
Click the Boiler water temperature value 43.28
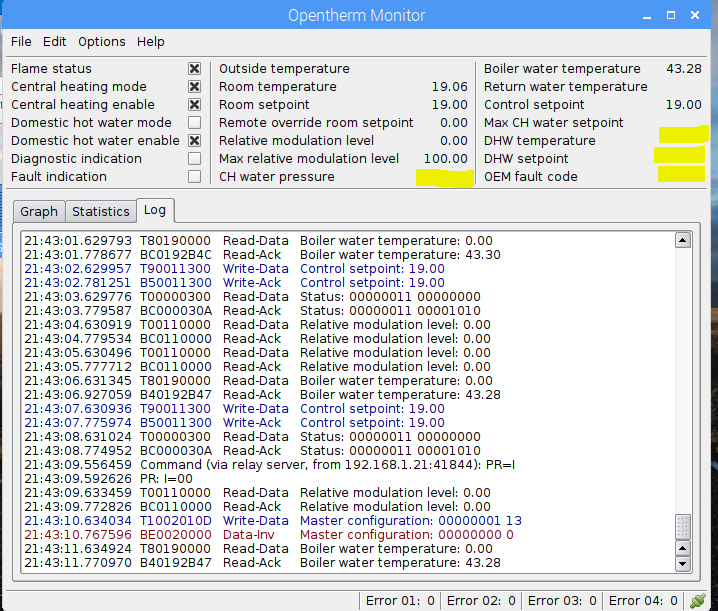[684, 69]
